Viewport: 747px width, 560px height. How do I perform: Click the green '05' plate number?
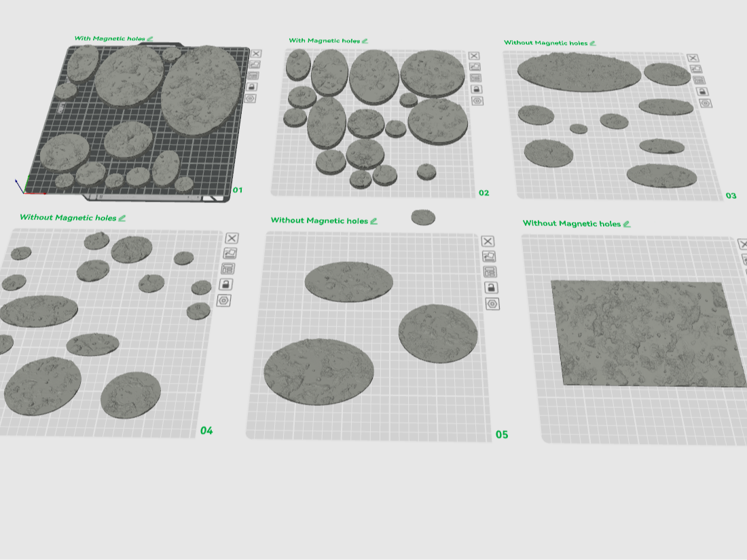502,434
